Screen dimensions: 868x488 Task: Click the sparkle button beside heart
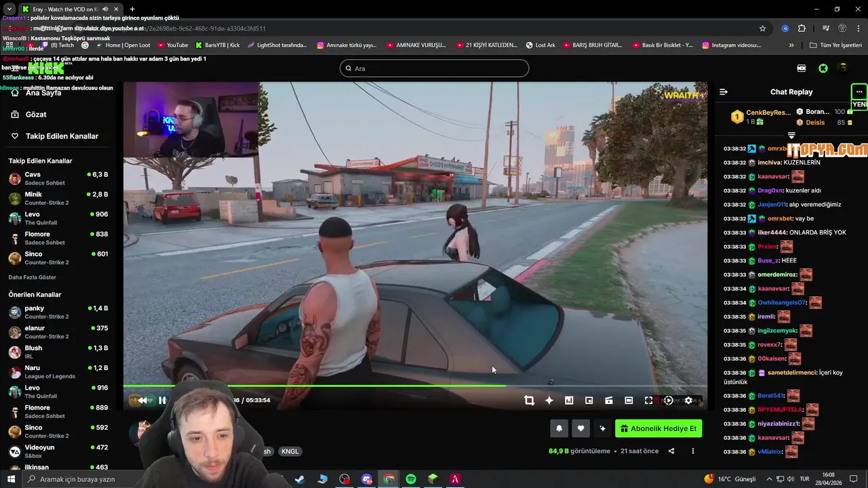tap(602, 428)
